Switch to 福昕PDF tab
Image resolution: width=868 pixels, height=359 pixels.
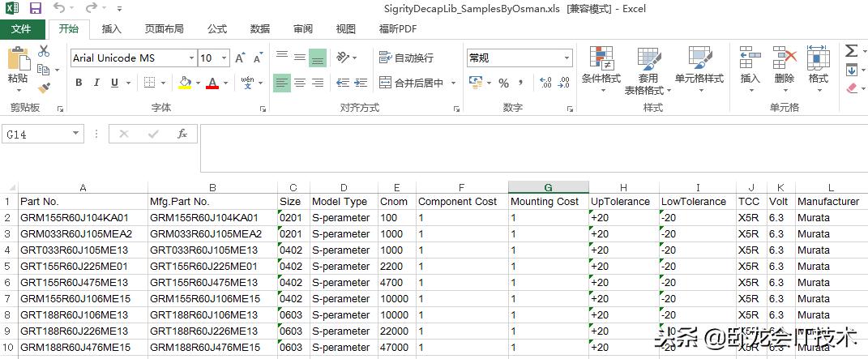pos(397,29)
